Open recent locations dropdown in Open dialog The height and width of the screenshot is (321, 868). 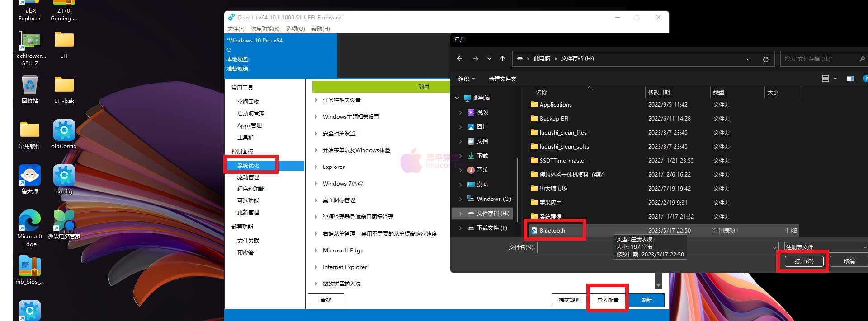point(489,59)
